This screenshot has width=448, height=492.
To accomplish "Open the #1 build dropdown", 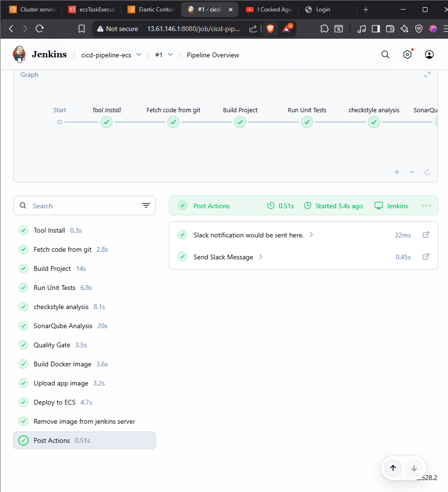I will [x=171, y=54].
